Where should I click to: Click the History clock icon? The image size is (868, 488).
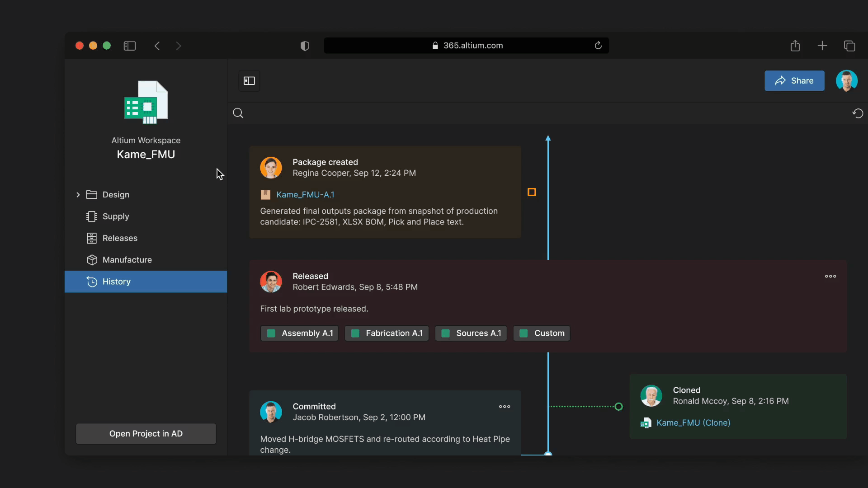point(92,282)
